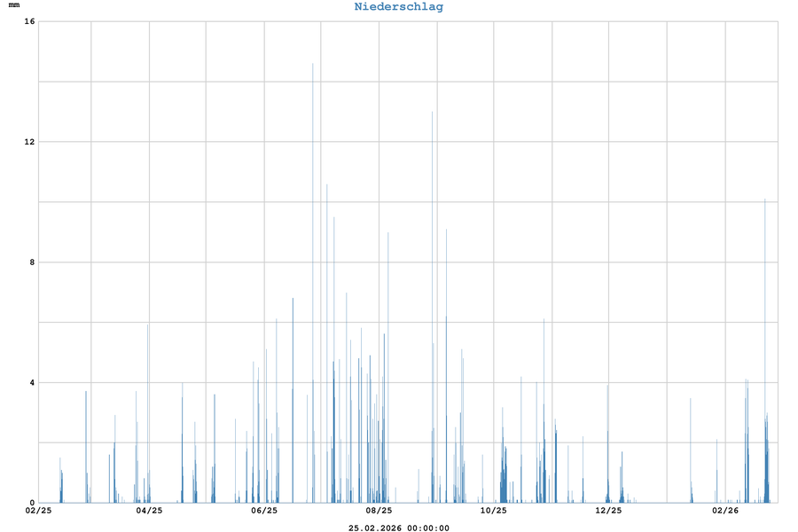This screenshot has width=798, height=532.
Task: Select the 16 value on y-axis
Action: [x=30, y=21]
